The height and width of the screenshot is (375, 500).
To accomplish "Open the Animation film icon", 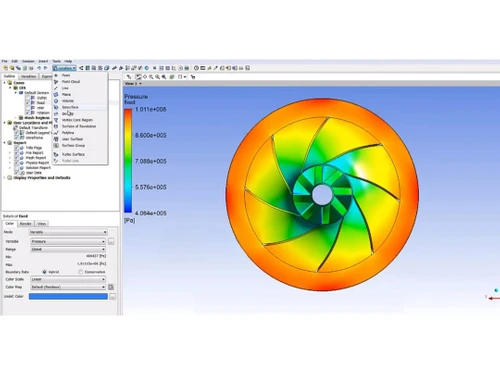I will pyautogui.click(x=203, y=68).
